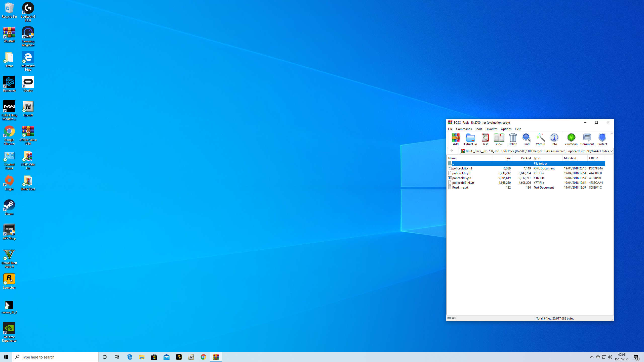The height and width of the screenshot is (362, 644).
Task: Open the Wizard tool
Action: [x=540, y=139]
